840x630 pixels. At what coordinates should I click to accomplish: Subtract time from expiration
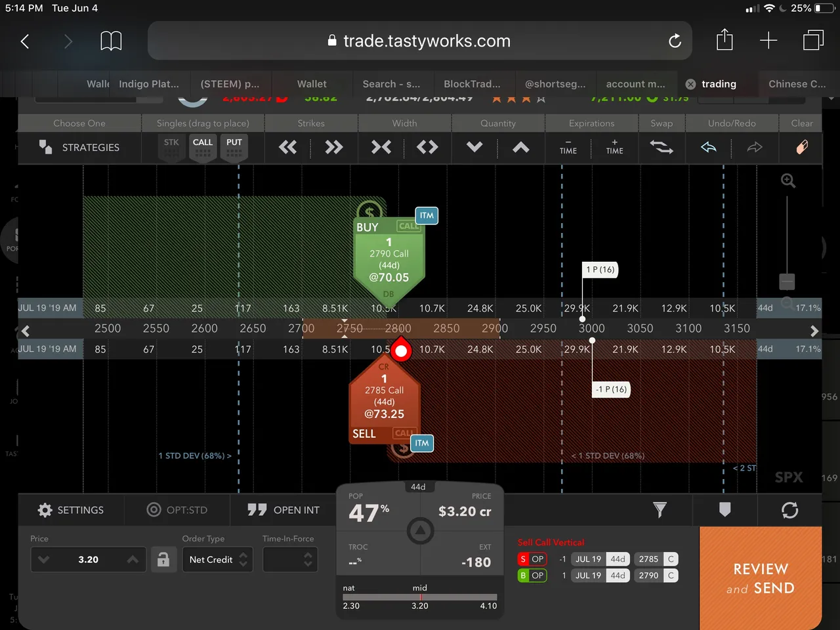568,147
